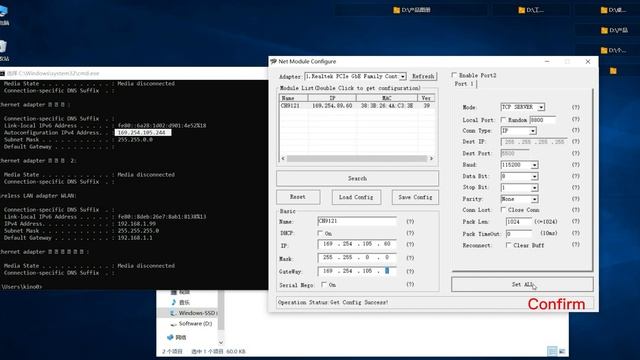Viewport: 640px width, 360px height.
Task: Open help (?) for the Parity row
Action: [576, 199]
